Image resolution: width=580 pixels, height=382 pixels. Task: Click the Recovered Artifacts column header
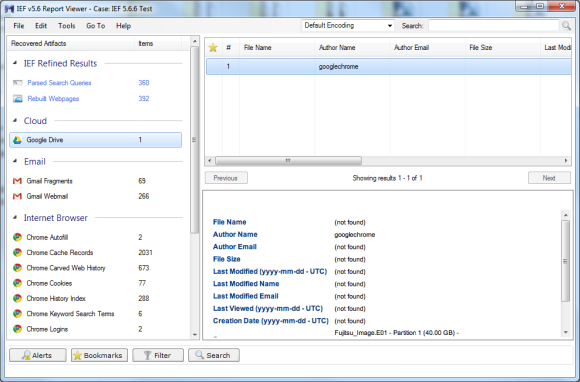tap(71, 43)
